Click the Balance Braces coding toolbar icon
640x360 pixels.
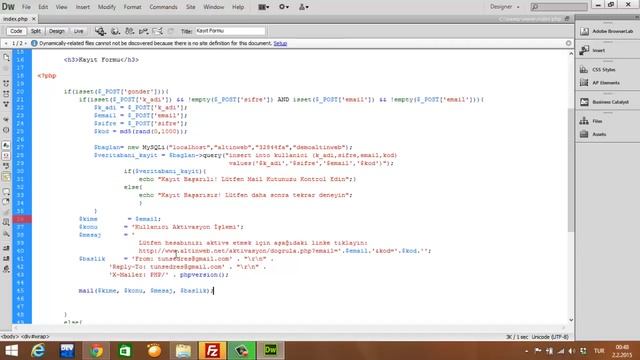coord(6,130)
